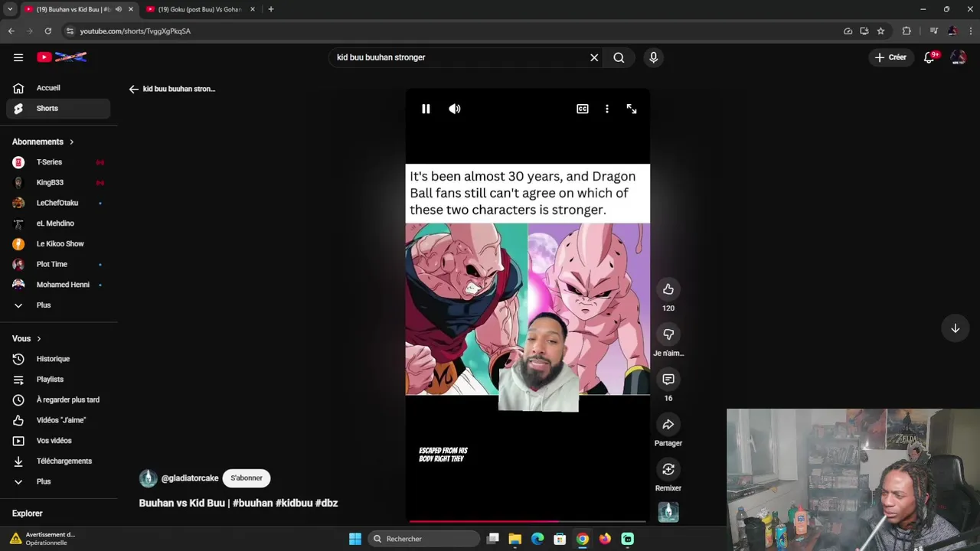Mute the Short's volume
The height and width of the screenshot is (551, 980).
click(455, 109)
